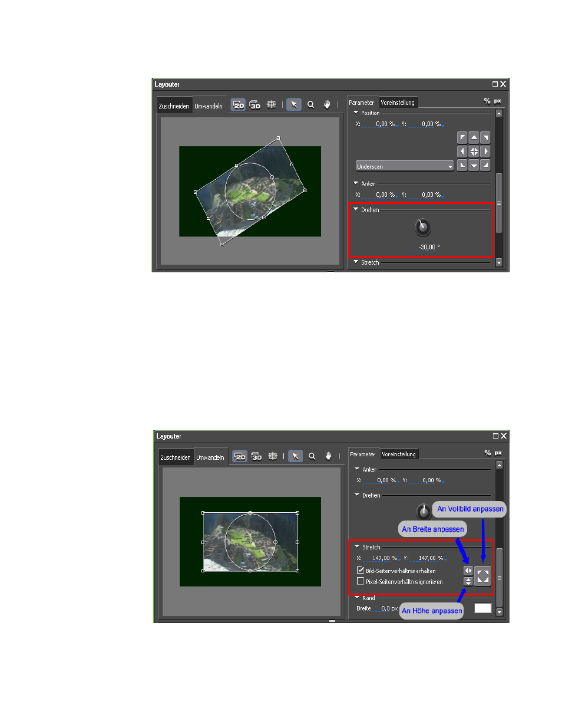Select zoom magnifier tool in lower Layouter

[x=312, y=456]
